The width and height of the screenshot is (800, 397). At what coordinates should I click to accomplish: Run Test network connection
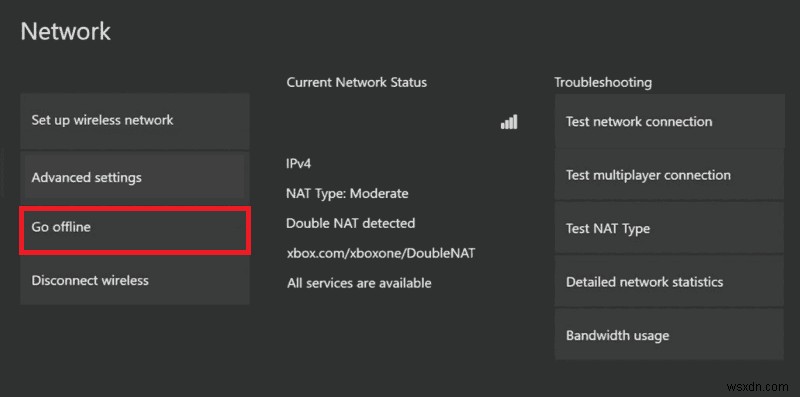[x=669, y=121]
